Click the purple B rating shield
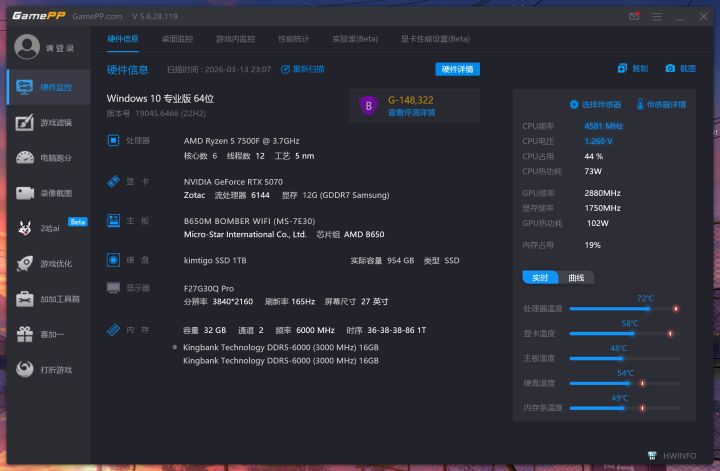This screenshot has height=471, width=720. coord(368,106)
